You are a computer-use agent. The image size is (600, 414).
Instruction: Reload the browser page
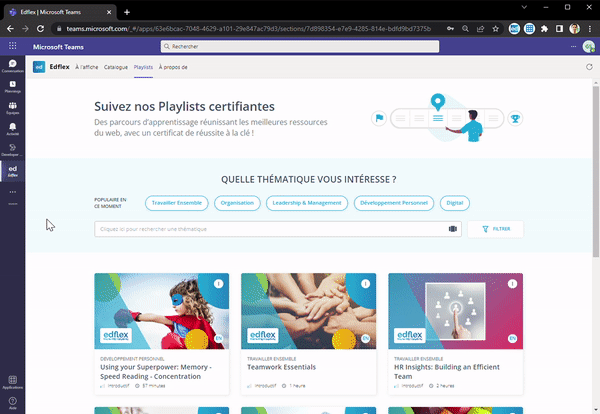coord(40,29)
